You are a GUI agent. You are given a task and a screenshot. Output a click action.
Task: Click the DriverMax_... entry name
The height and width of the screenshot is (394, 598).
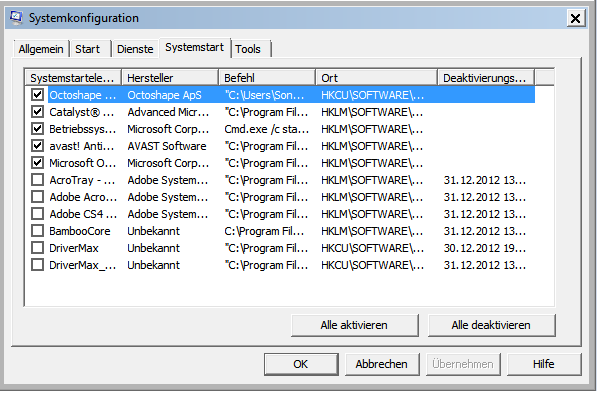click(83, 265)
